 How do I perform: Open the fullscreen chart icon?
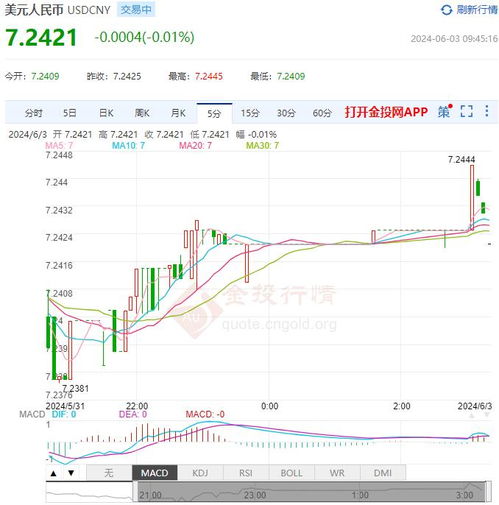click(466, 111)
